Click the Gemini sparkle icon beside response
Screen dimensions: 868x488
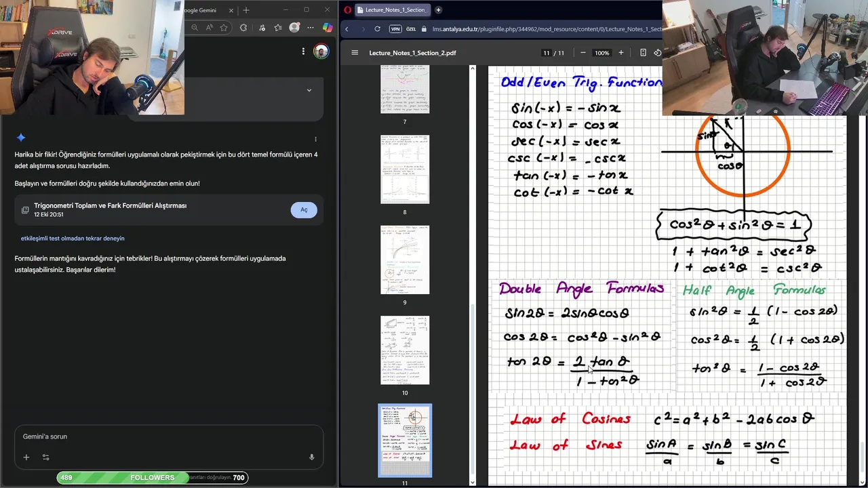coord(21,138)
